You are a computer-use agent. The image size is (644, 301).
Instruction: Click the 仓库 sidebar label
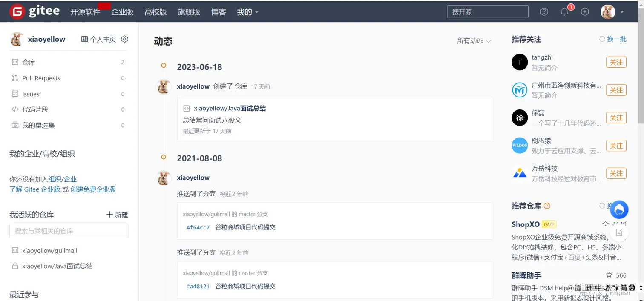tap(29, 62)
